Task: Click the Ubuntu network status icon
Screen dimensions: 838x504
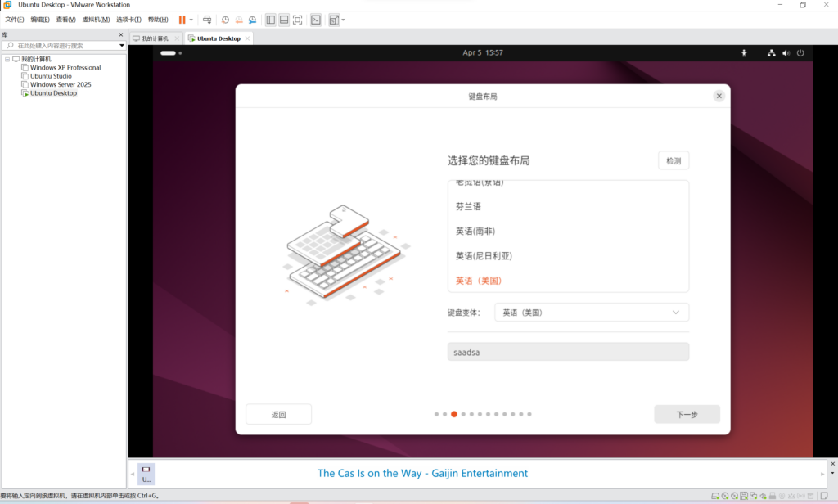Action: tap(771, 53)
